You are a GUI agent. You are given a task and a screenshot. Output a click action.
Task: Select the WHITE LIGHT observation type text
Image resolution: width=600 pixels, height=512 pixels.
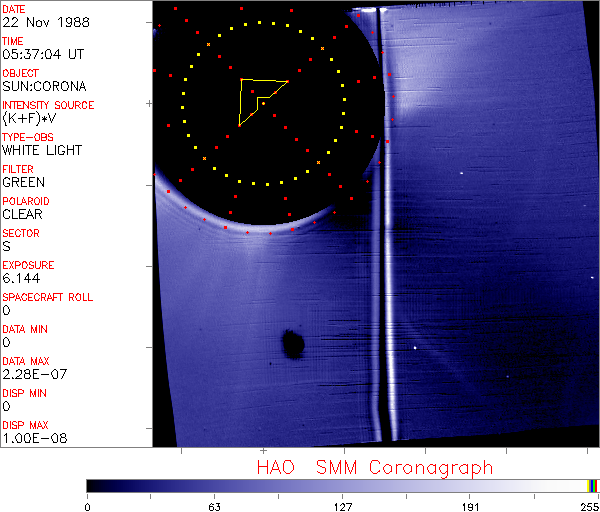pyautogui.click(x=42, y=150)
